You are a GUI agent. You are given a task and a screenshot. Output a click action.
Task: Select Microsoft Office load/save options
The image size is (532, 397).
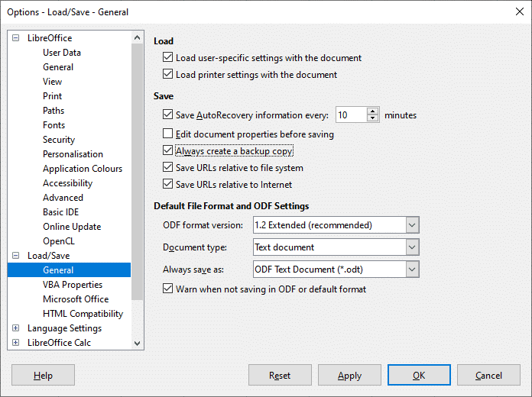tap(76, 299)
